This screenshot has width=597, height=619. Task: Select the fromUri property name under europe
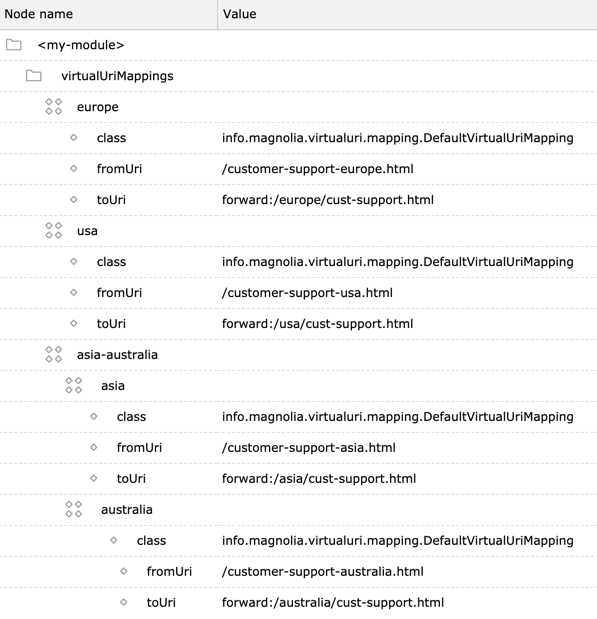(x=119, y=169)
